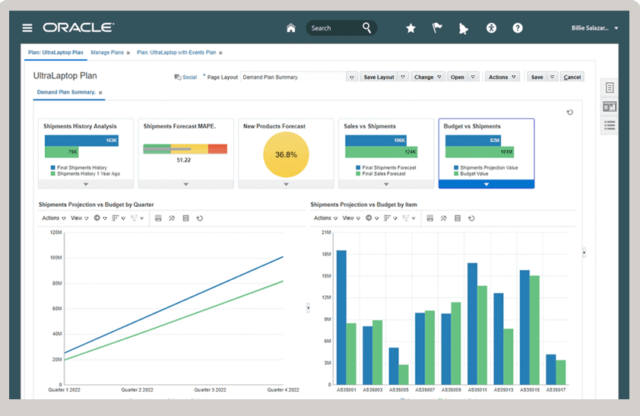
Task: Open the hamburger navigator menu
Action: [x=27, y=28]
